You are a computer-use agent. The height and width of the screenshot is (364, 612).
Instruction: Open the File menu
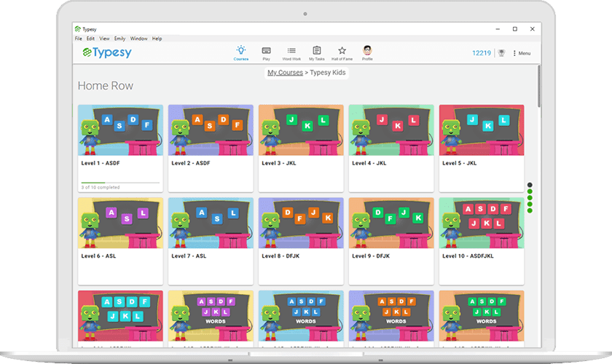(79, 39)
